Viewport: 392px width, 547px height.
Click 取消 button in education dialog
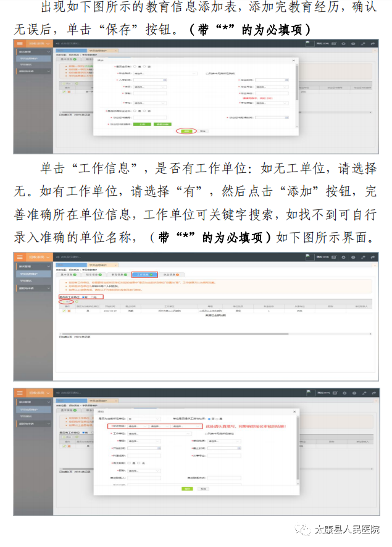pos(203,131)
